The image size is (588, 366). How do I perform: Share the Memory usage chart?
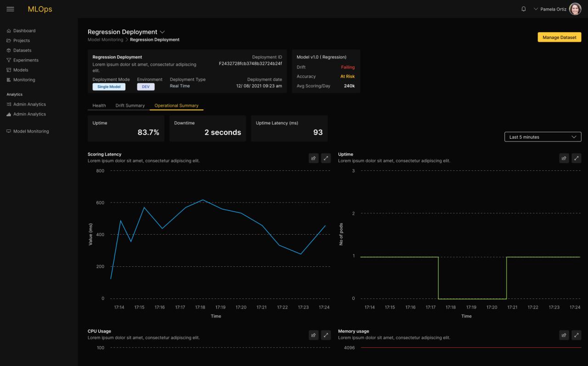click(564, 335)
